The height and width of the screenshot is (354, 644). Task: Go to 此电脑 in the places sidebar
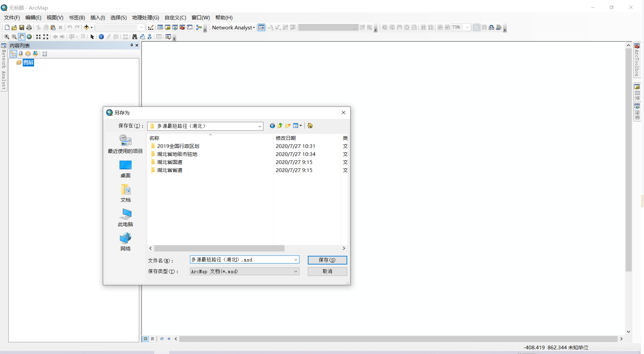point(126,218)
